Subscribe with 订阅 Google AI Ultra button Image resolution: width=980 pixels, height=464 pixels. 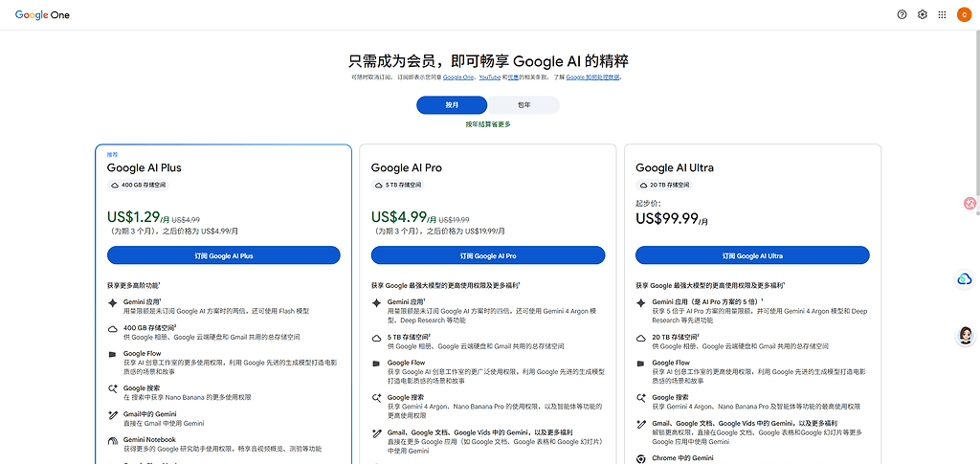pos(752,255)
